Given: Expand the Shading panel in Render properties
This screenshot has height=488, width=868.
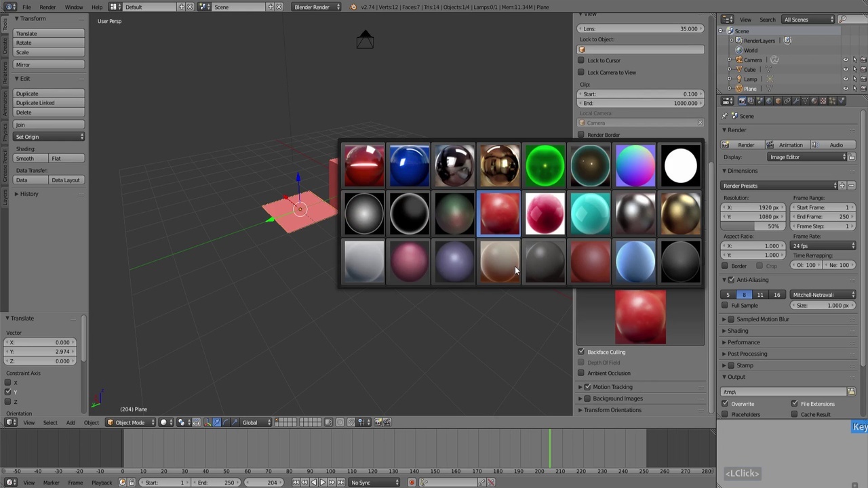Looking at the screenshot, I should pos(738,331).
